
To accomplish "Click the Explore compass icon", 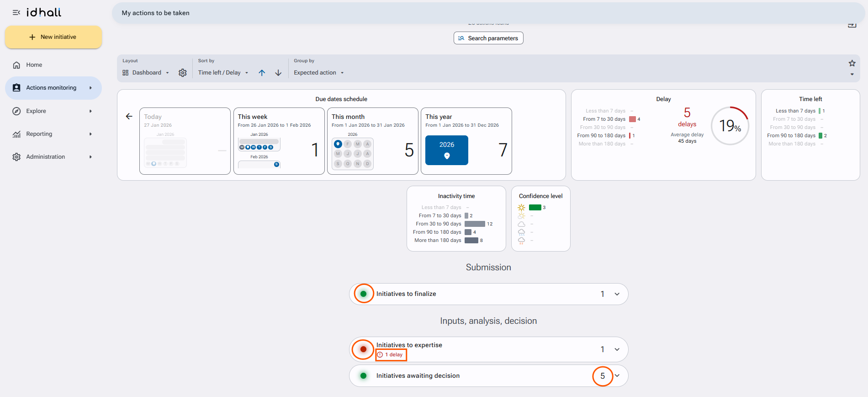I will 16,111.
